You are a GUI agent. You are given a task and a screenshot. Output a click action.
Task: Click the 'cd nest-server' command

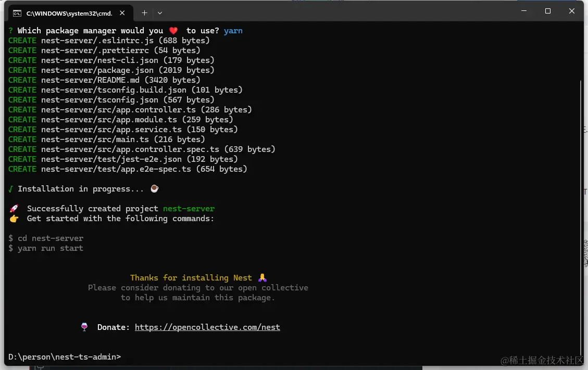click(x=51, y=238)
